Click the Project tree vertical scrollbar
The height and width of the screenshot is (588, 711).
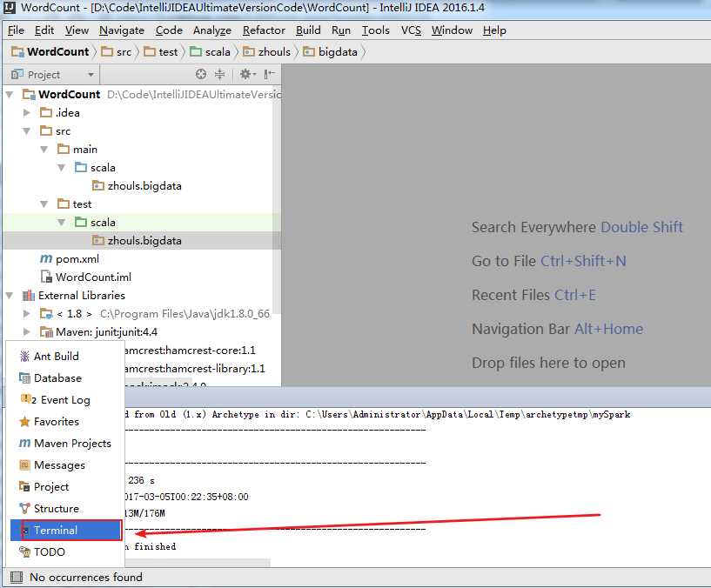pyautogui.click(x=277, y=199)
